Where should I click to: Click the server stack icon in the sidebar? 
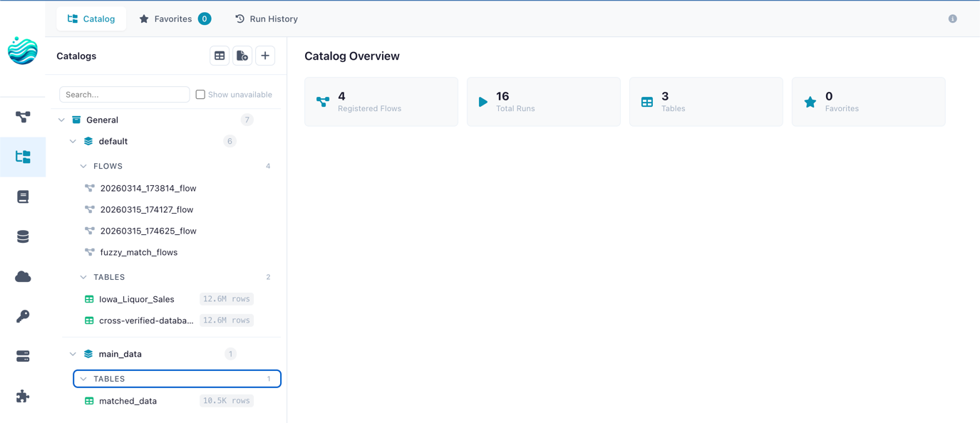[23, 356]
